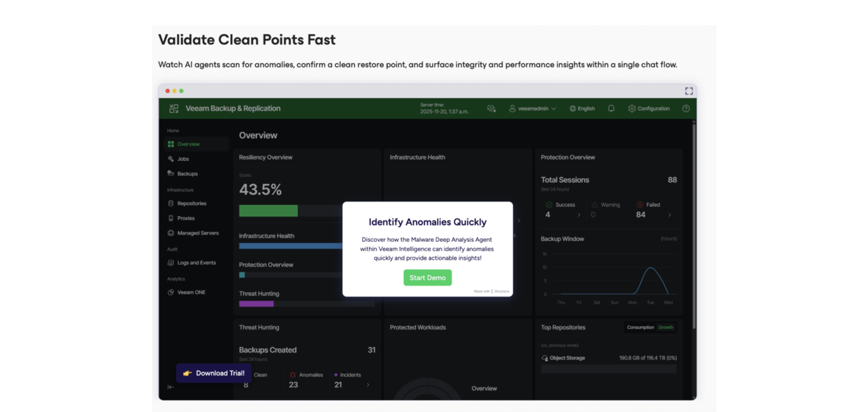Switch Top Repositories to Consumption

tap(640, 327)
